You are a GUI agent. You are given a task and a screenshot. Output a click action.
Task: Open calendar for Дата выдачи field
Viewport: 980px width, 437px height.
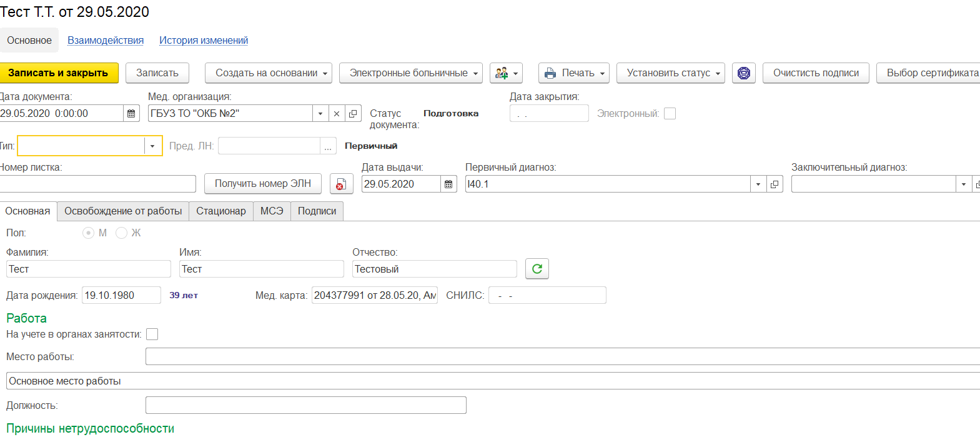448,184
